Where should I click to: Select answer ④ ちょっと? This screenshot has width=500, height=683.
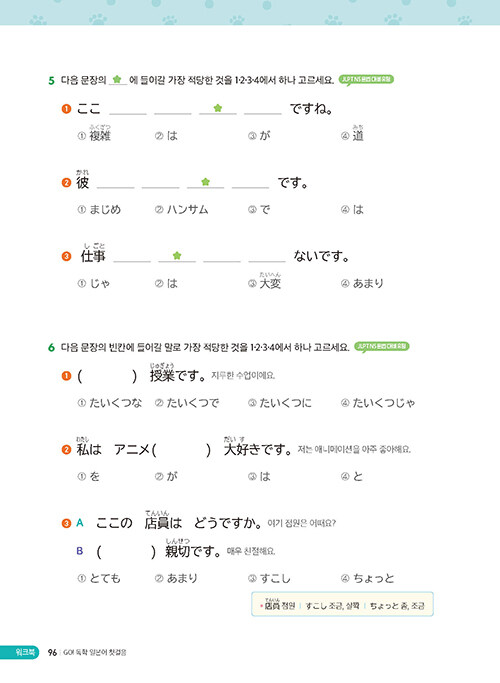click(368, 578)
